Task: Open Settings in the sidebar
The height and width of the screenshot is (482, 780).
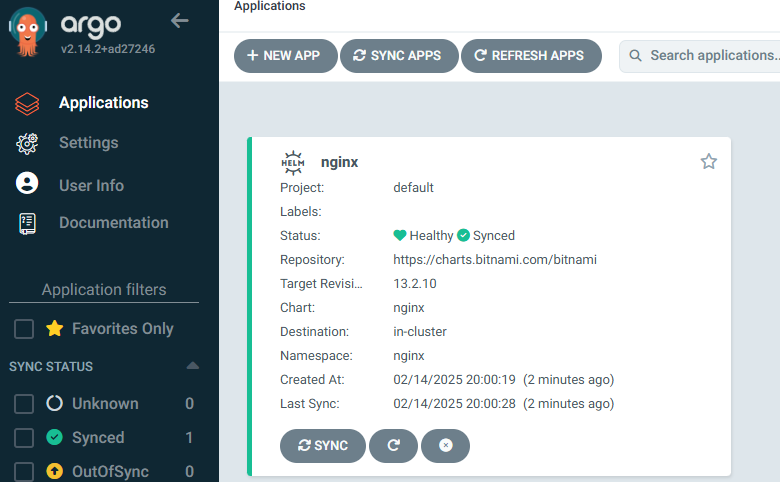Action: coord(89,143)
